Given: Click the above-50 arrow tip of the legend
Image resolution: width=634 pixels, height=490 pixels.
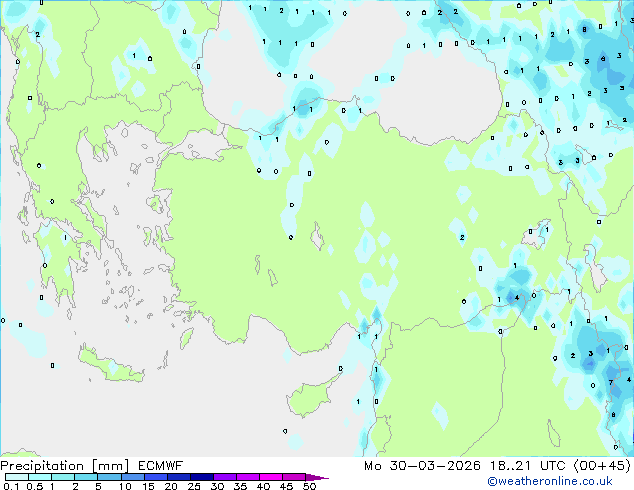Looking at the screenshot, I should pos(317,477).
